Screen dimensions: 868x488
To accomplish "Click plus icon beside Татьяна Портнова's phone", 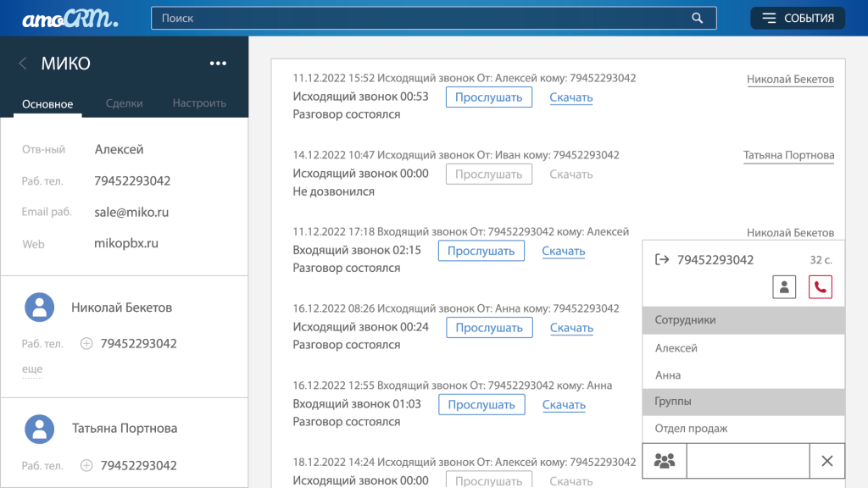I will (86, 465).
